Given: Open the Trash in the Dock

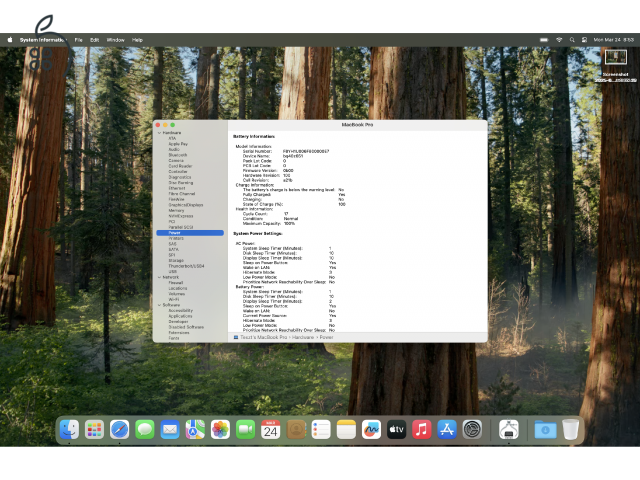Looking at the screenshot, I should click(x=571, y=429).
